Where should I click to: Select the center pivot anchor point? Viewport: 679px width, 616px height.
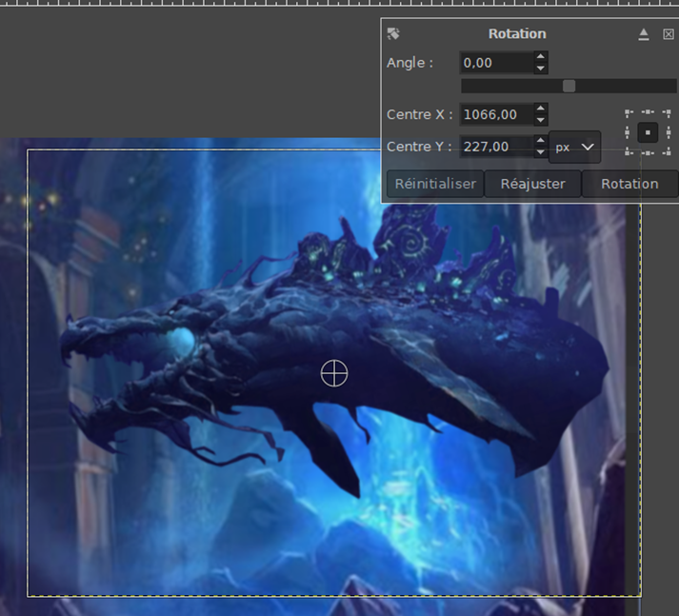coord(648,133)
